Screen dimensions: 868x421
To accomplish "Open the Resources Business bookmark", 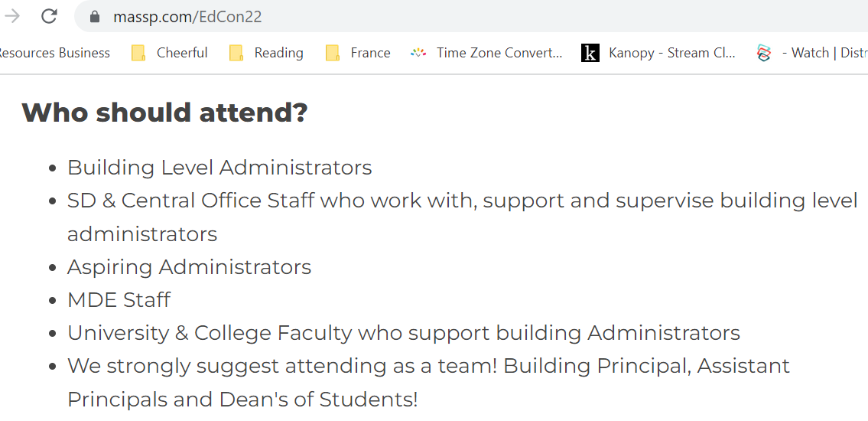I will [54, 53].
